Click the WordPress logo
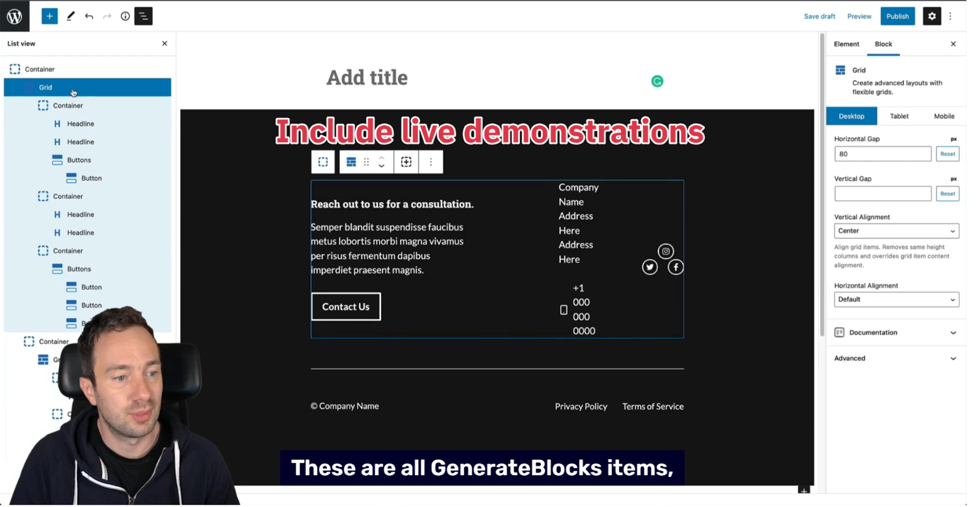The image size is (980, 507). tap(15, 17)
